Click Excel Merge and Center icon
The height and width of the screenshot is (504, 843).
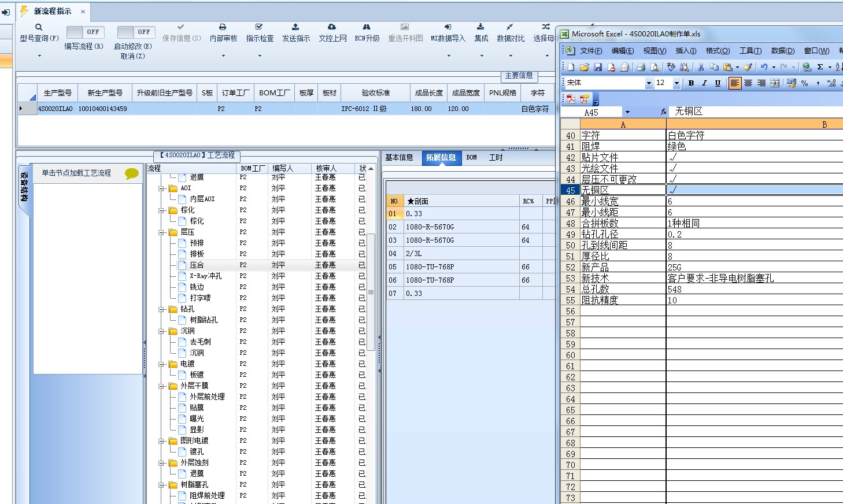pyautogui.click(x=775, y=83)
